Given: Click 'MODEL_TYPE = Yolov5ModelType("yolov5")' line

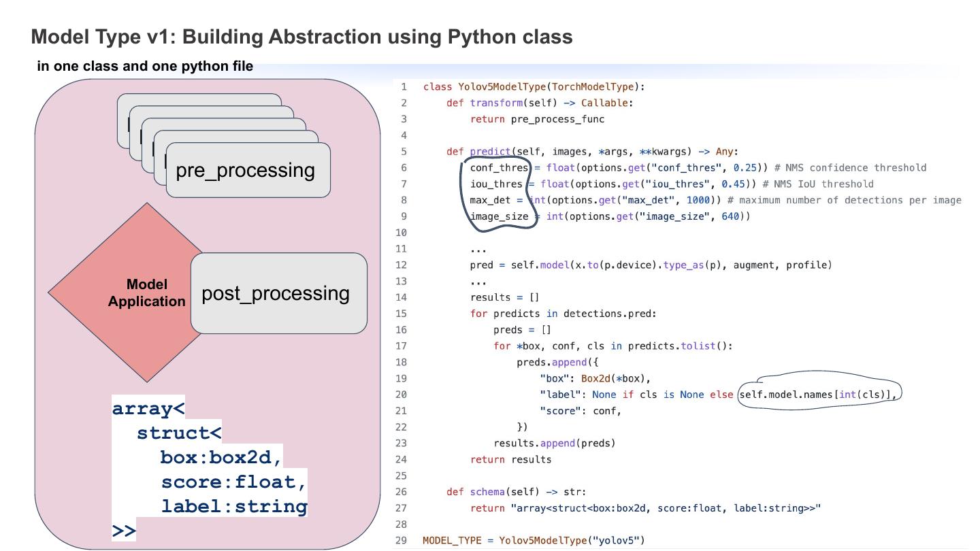Looking at the screenshot, I should click(534, 541).
